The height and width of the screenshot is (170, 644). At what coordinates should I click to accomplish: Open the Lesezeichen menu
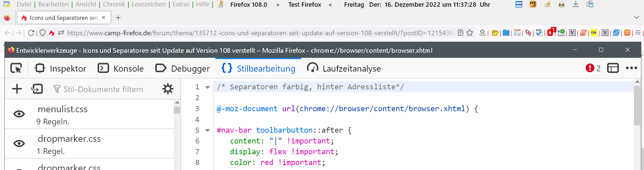[149, 4]
